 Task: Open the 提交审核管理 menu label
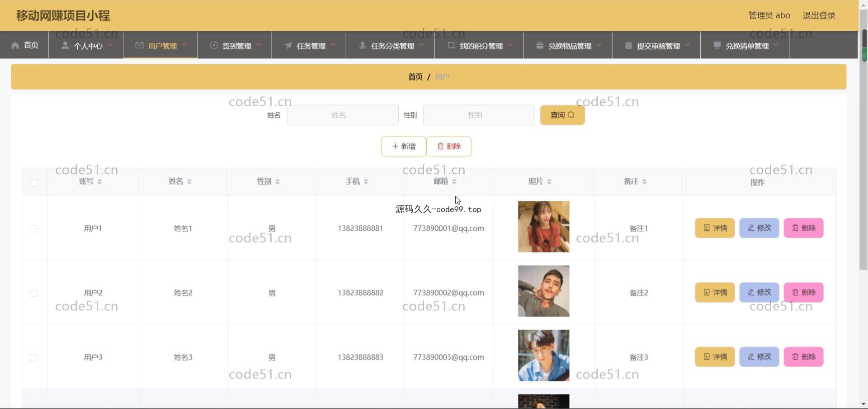click(x=658, y=46)
